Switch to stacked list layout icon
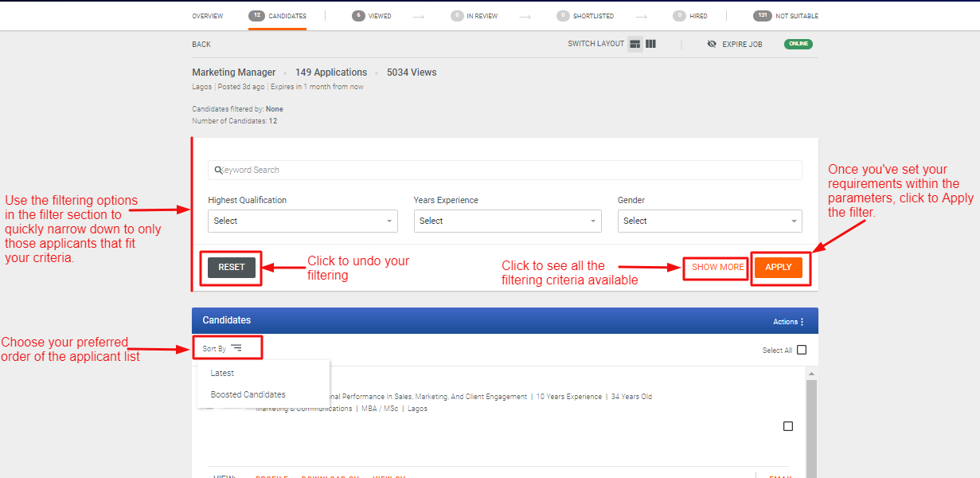Screen dimensions: 980x478 pos(634,44)
